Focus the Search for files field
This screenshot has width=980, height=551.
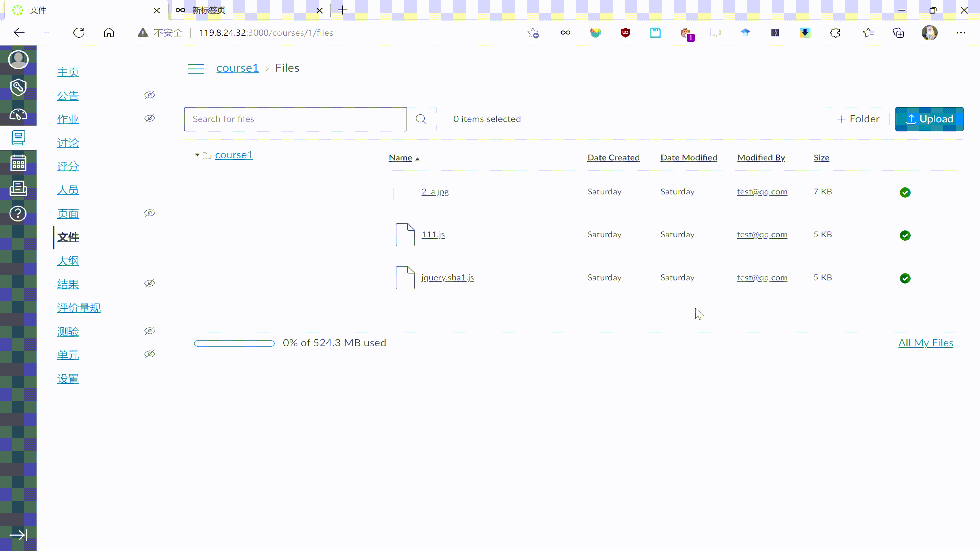[295, 119]
